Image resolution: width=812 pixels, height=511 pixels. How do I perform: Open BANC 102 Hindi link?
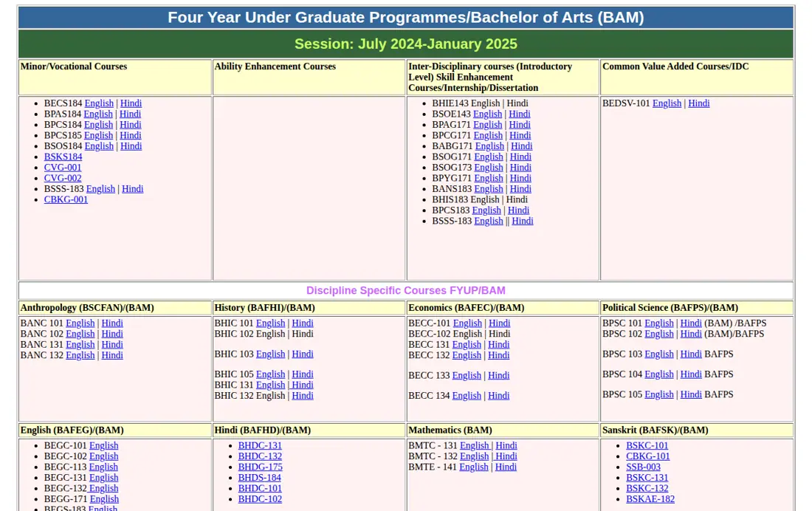[112, 334]
